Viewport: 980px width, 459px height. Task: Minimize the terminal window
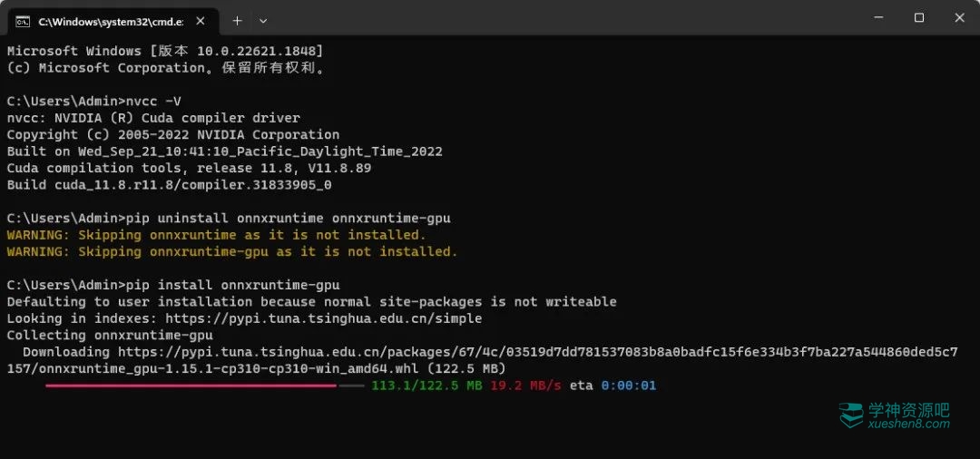click(877, 17)
